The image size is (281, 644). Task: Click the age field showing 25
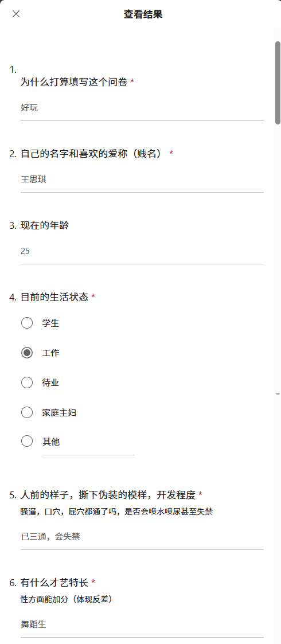pyautogui.click(x=142, y=251)
